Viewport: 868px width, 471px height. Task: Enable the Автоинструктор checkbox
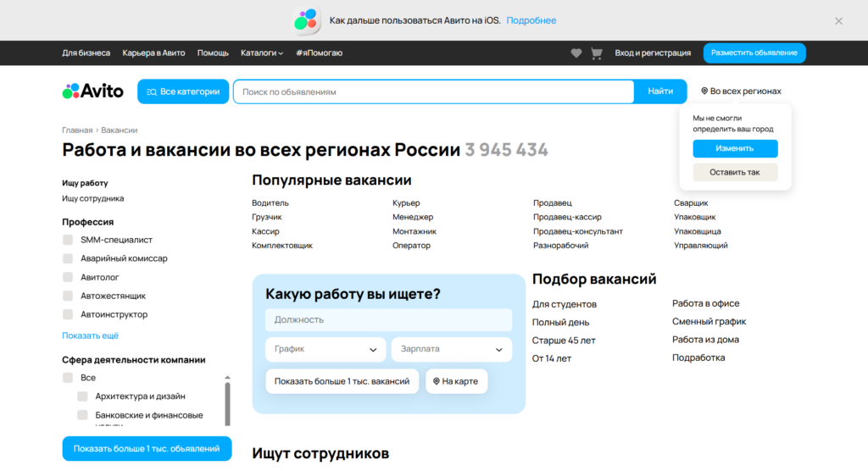[x=68, y=314]
